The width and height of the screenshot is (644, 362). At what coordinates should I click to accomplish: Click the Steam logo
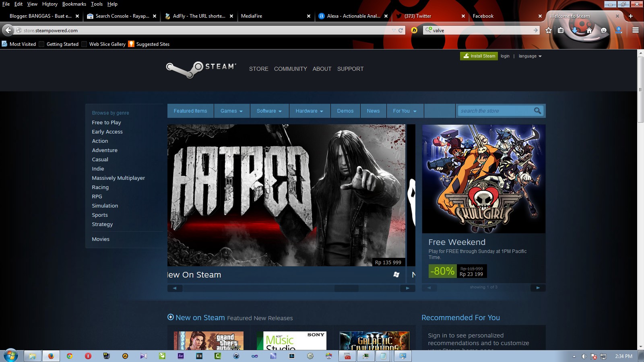point(201,69)
